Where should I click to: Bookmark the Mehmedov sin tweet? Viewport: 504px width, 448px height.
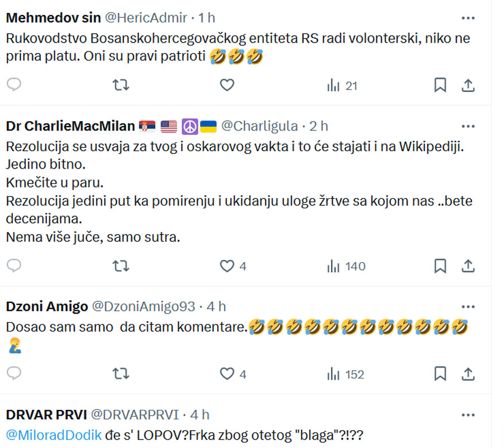440,85
